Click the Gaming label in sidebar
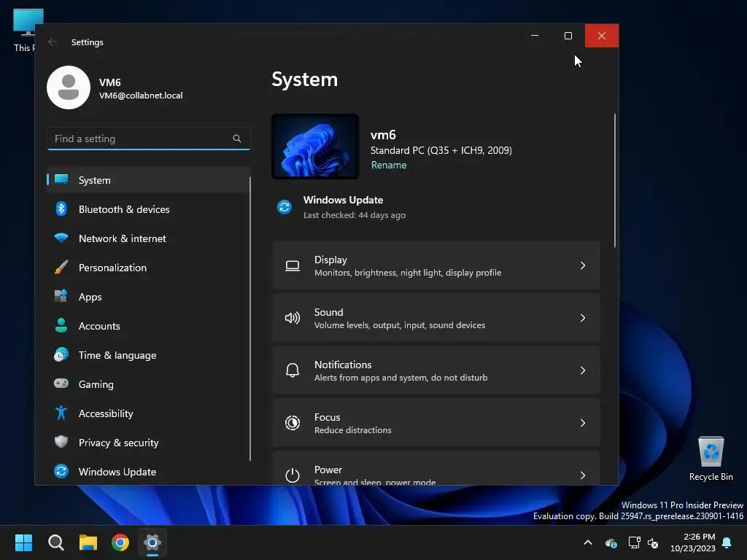This screenshot has width=747, height=560. click(96, 384)
